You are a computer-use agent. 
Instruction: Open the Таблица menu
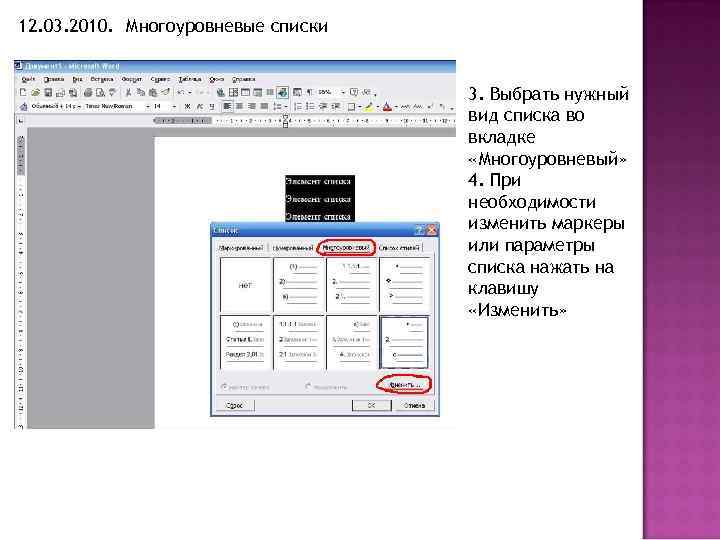coord(190,79)
